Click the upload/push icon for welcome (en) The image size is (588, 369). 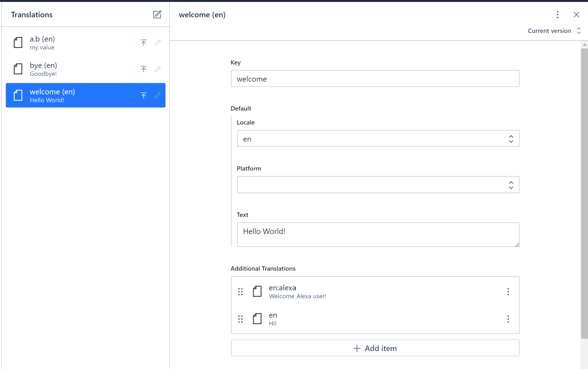[x=143, y=96]
